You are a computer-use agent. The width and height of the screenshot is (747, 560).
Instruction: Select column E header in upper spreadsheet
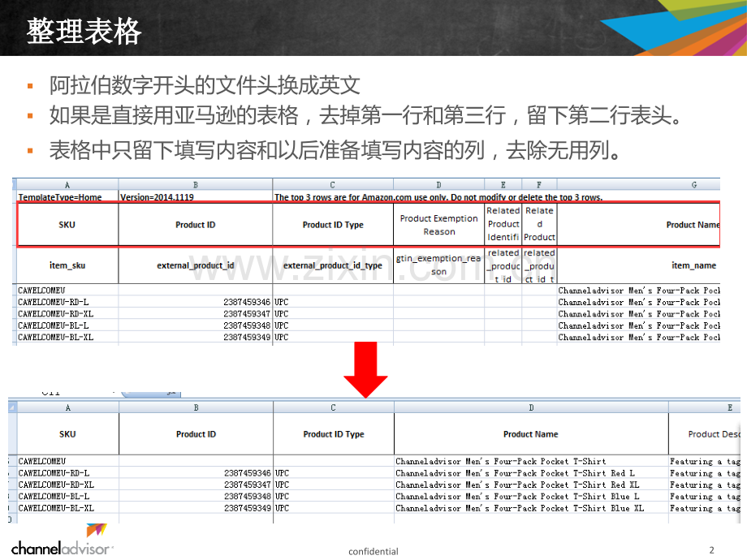[x=503, y=185]
